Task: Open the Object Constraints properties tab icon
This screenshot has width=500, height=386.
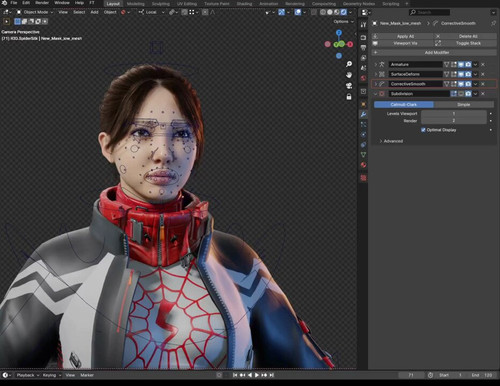Action: 363,145
